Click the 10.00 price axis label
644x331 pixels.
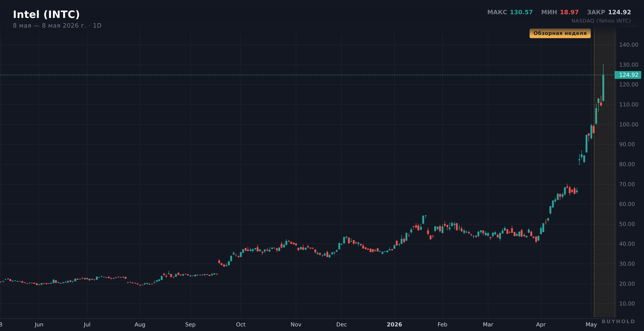click(x=627, y=303)
